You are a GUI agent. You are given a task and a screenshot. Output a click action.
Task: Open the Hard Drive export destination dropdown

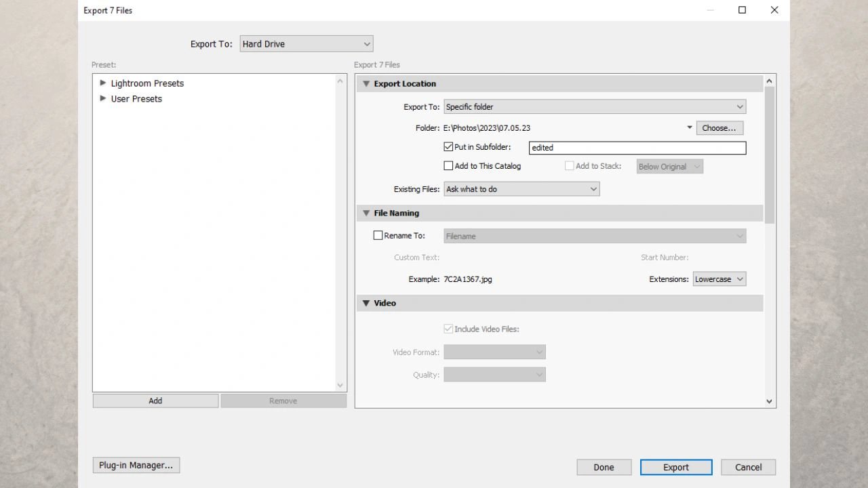click(x=307, y=44)
